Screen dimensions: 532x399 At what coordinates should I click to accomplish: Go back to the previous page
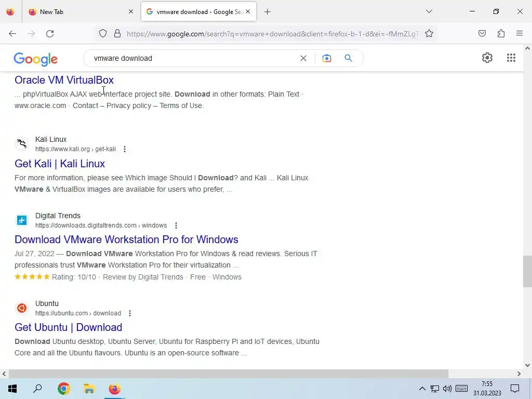pos(12,34)
